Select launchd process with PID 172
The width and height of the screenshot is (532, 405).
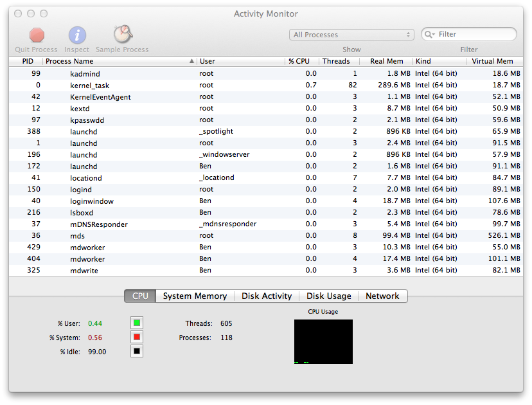click(x=266, y=166)
